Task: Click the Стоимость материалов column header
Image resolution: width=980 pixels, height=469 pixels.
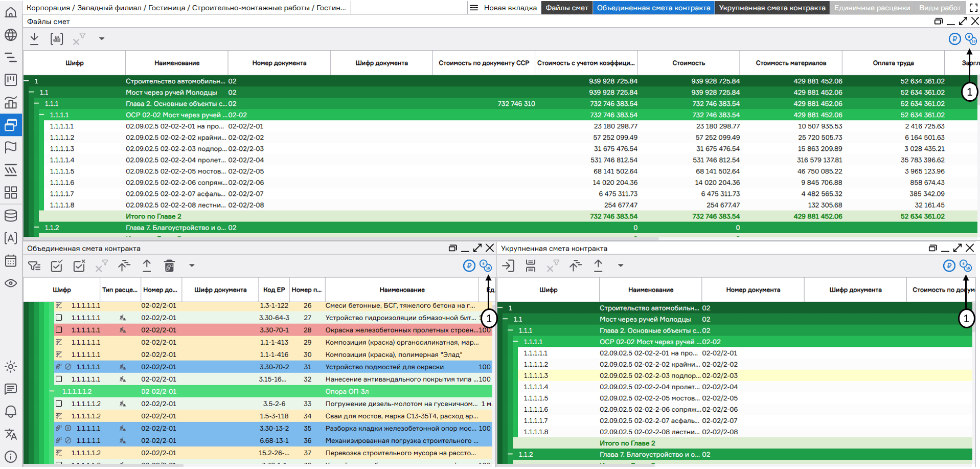Action: point(790,63)
